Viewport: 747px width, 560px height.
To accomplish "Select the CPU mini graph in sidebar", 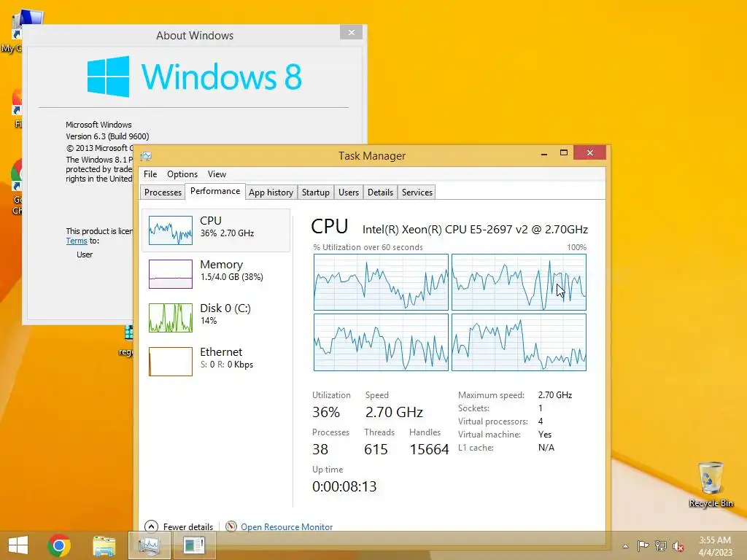I will [171, 230].
